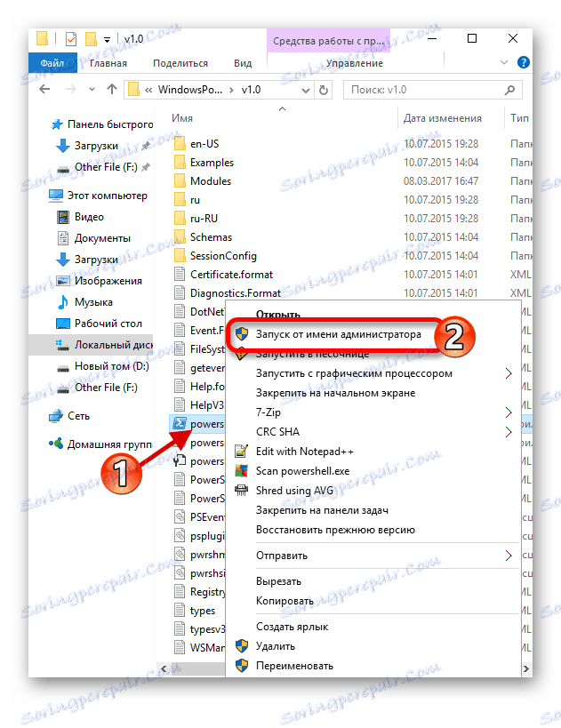561x728 pixels.
Task: Open the Видео library
Action: 80,217
